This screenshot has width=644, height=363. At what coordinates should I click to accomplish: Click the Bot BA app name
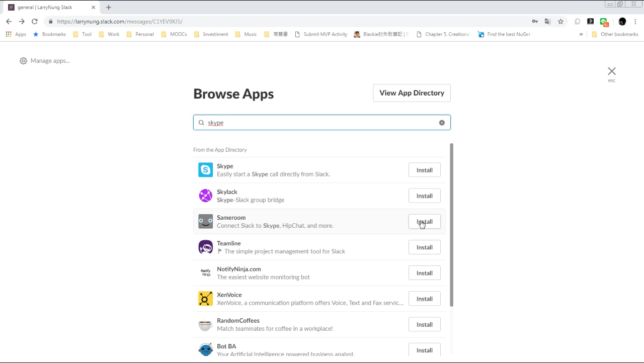pos(226,346)
